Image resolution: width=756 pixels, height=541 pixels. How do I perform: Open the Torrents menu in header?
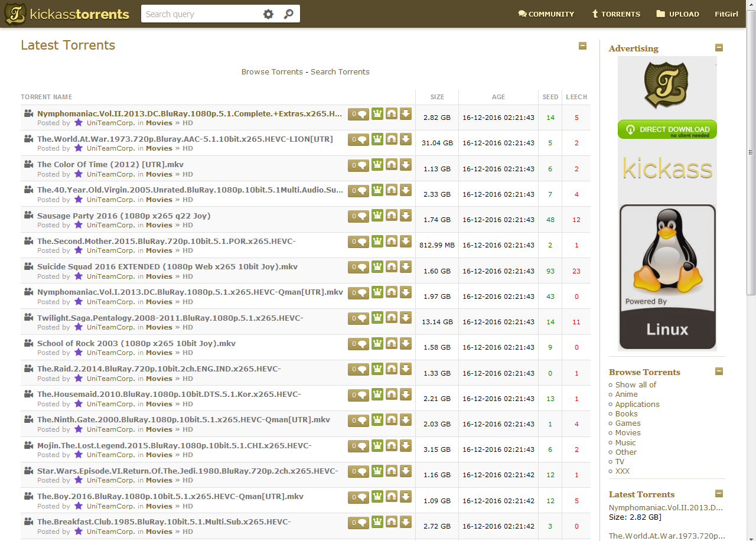(x=616, y=14)
